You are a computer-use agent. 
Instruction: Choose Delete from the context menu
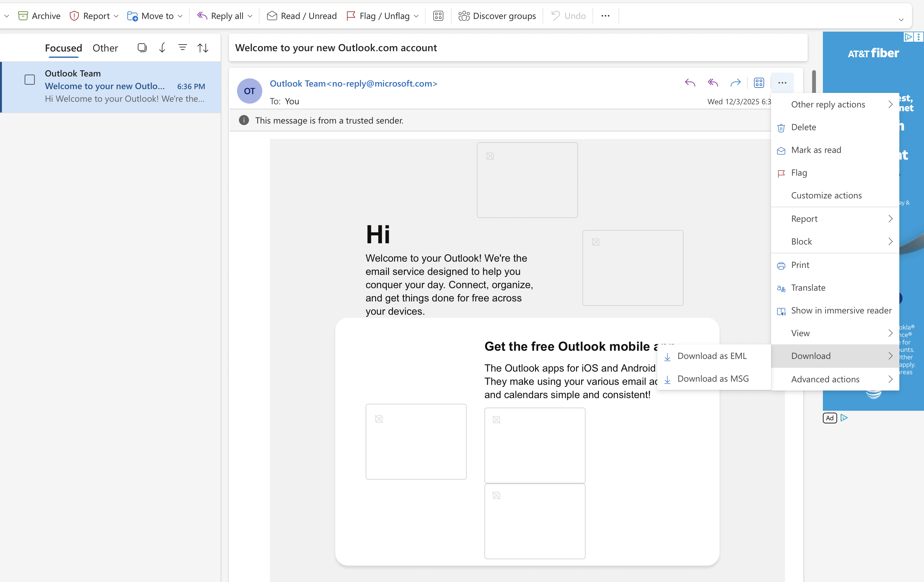[835, 127]
